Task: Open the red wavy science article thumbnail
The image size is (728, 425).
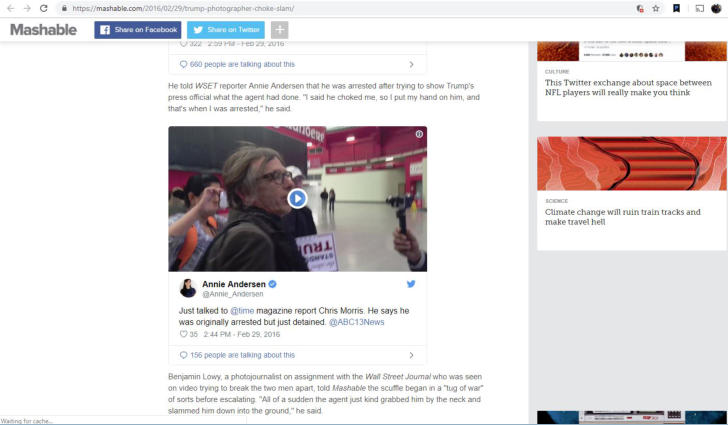Action: click(x=631, y=163)
